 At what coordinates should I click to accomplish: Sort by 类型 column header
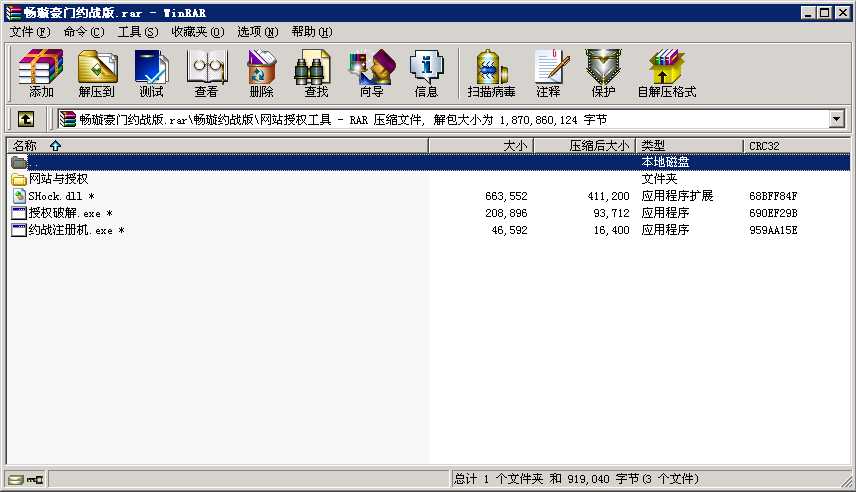[x=689, y=146]
